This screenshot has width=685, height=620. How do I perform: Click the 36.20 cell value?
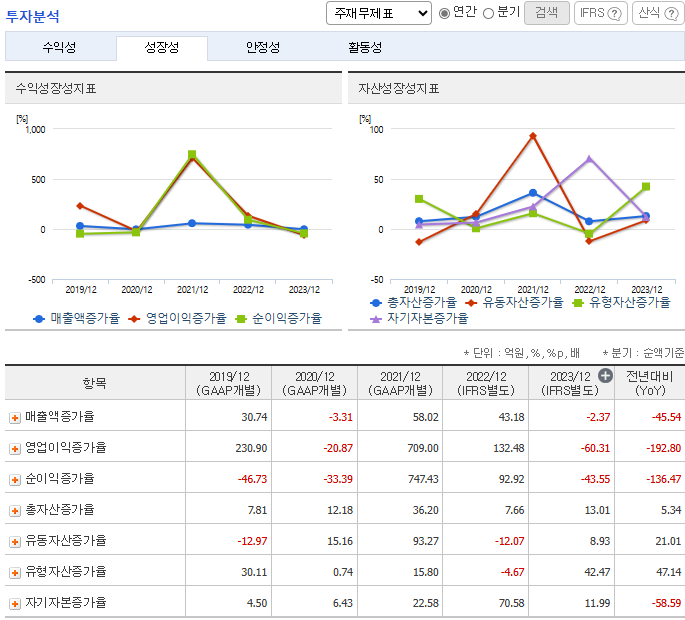pos(426,510)
